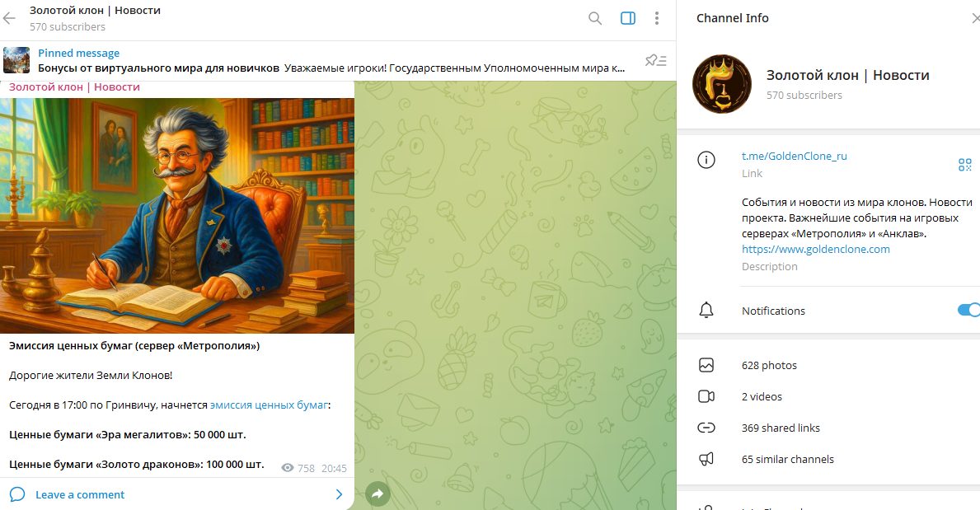Image resolution: width=980 pixels, height=510 pixels.
Task: Copy the t.me/GoldenClone_ru link
Action: click(795, 157)
